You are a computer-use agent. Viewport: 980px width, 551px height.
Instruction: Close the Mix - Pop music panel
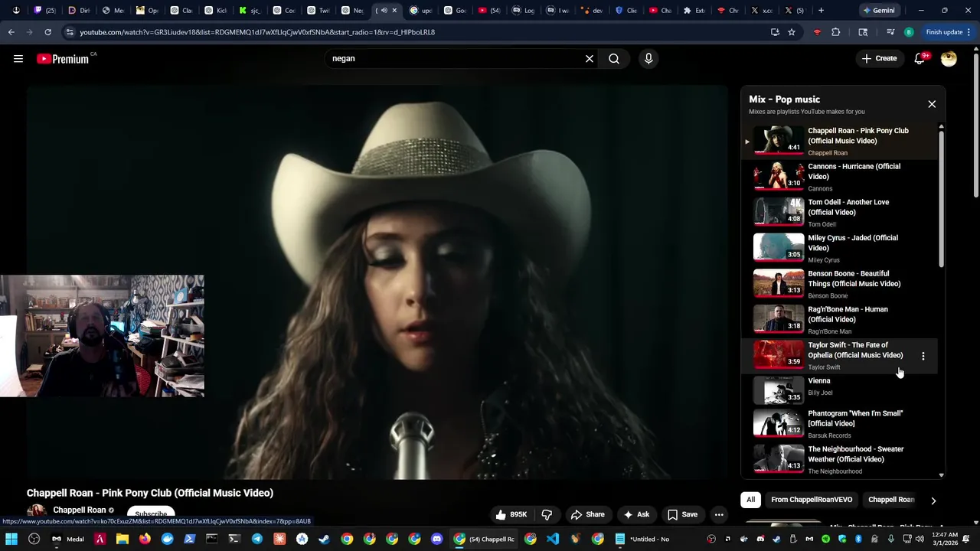pos(932,104)
